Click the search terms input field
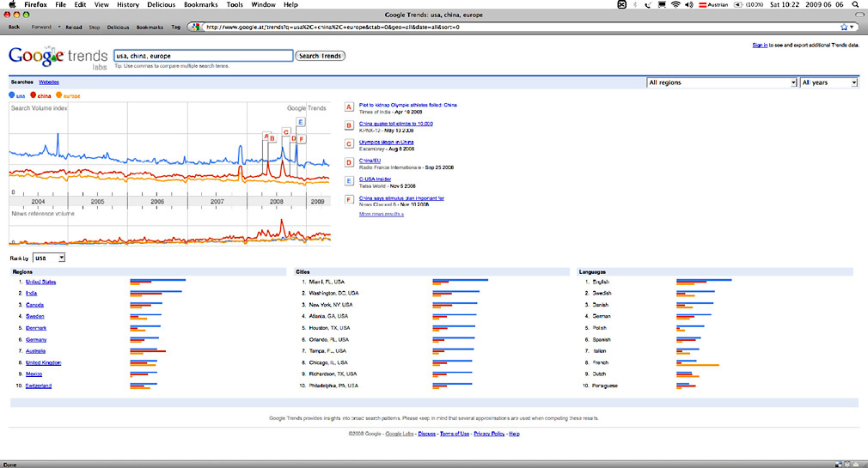 pyautogui.click(x=202, y=56)
